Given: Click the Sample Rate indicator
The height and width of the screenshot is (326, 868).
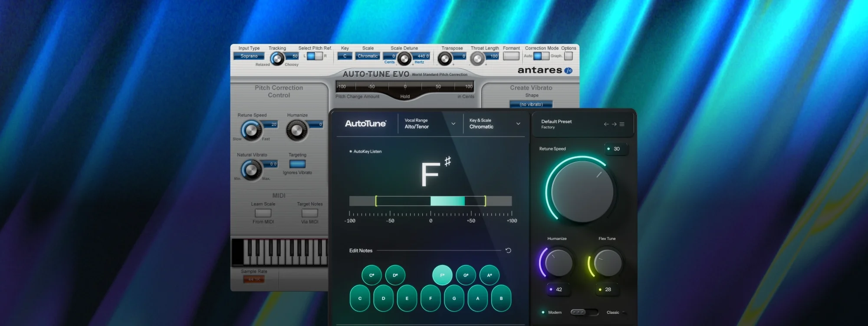Looking at the screenshot, I should (254, 279).
